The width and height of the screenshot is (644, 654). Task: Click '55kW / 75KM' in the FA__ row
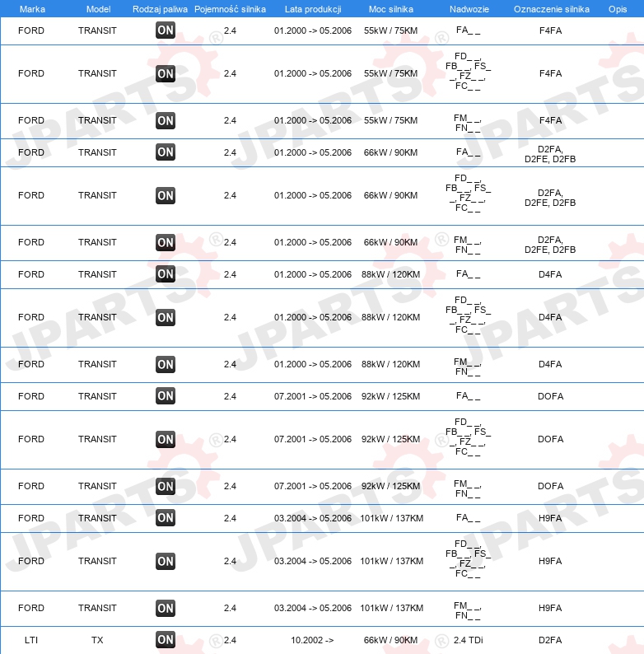[390, 30]
